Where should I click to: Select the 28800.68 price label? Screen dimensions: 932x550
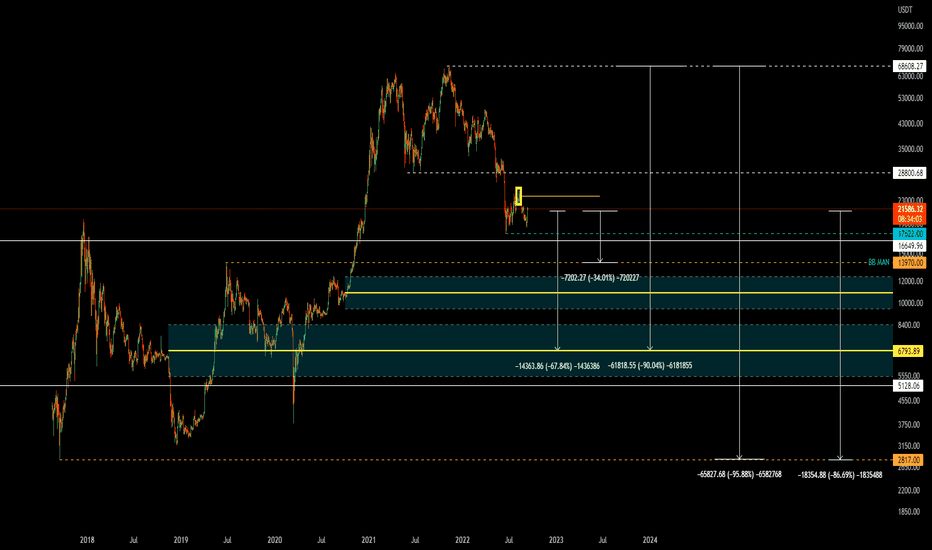pyautogui.click(x=909, y=173)
